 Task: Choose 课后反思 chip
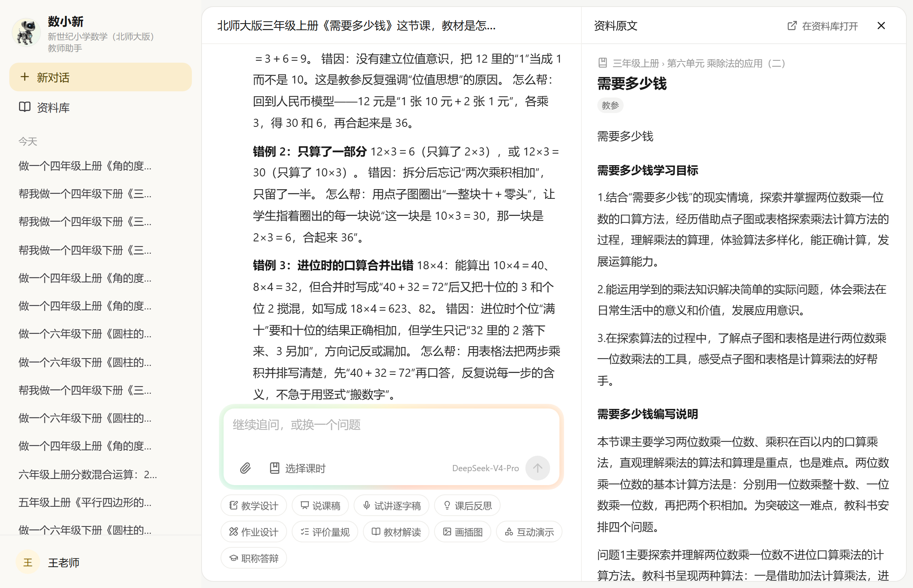click(467, 506)
